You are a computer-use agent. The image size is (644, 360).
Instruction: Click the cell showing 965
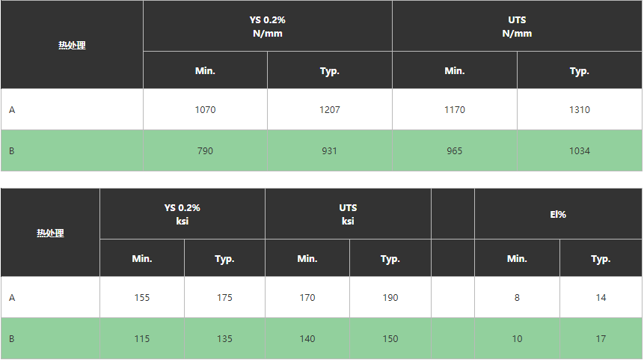pyautogui.click(x=455, y=151)
